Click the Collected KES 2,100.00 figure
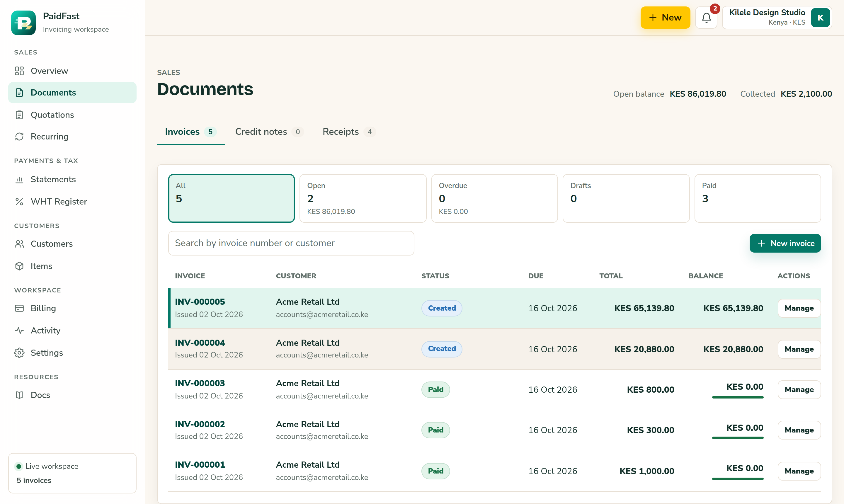844x504 pixels. tap(806, 94)
